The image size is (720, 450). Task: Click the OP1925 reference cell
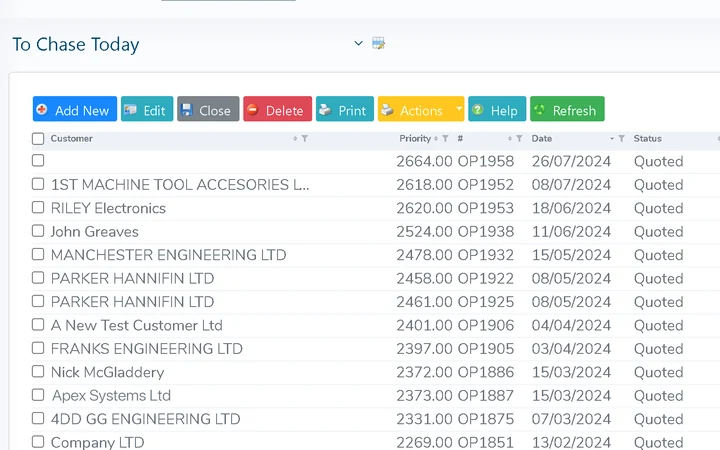tap(486, 302)
